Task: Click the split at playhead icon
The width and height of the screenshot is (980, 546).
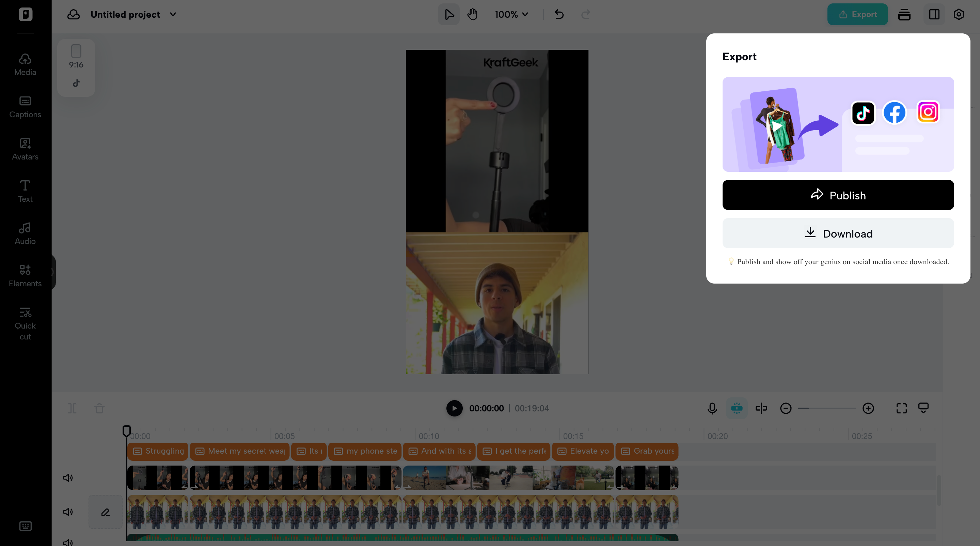Action: pyautogui.click(x=761, y=408)
